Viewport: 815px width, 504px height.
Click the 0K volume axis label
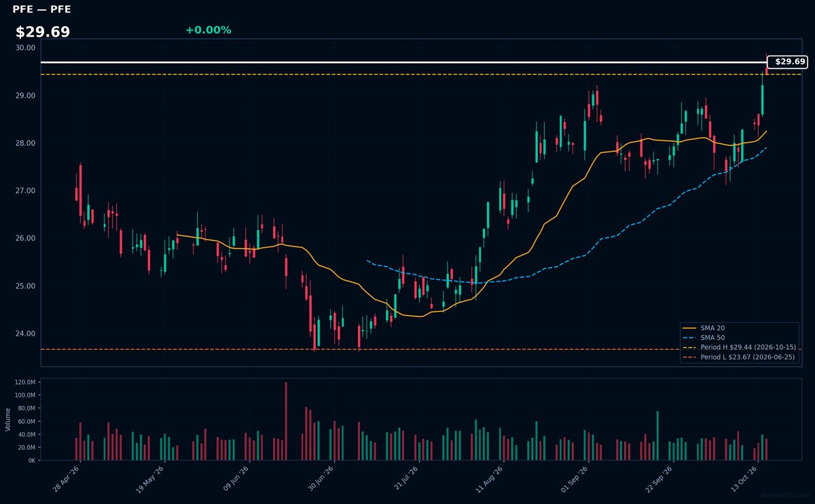pyautogui.click(x=31, y=460)
